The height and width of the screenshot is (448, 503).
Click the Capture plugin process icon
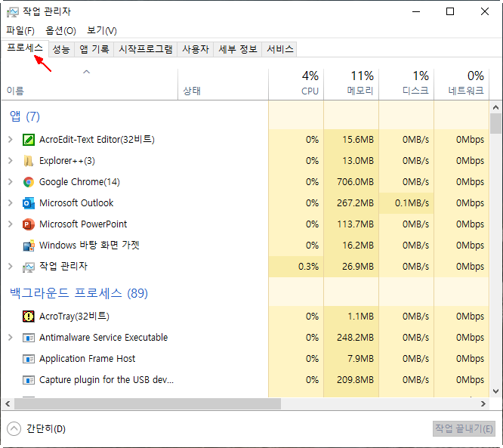(29, 380)
